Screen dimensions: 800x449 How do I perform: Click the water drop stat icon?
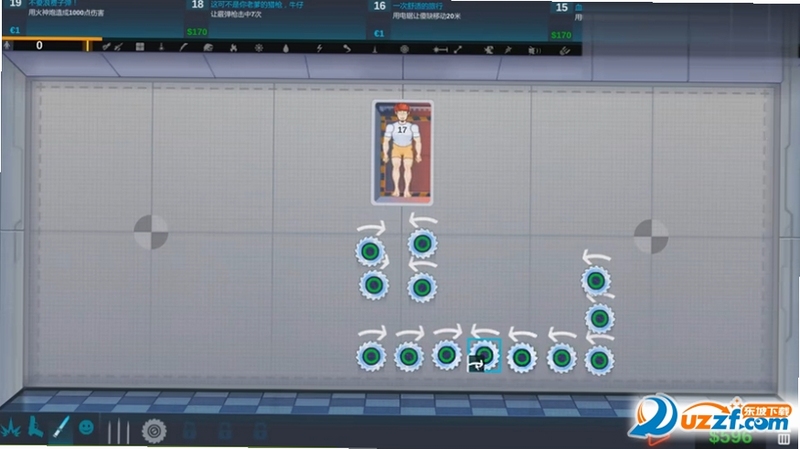click(286, 48)
